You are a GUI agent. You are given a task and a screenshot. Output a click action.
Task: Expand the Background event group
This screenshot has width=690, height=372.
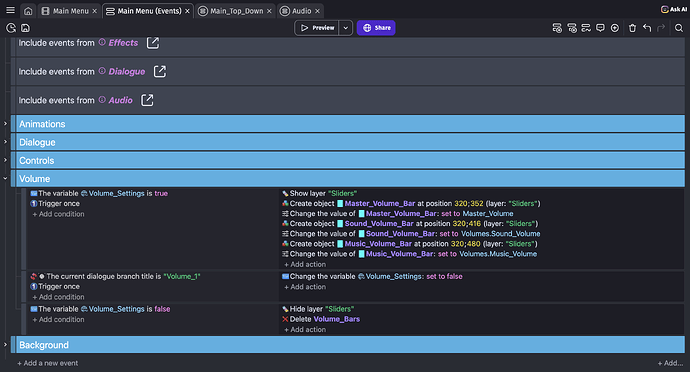5,345
